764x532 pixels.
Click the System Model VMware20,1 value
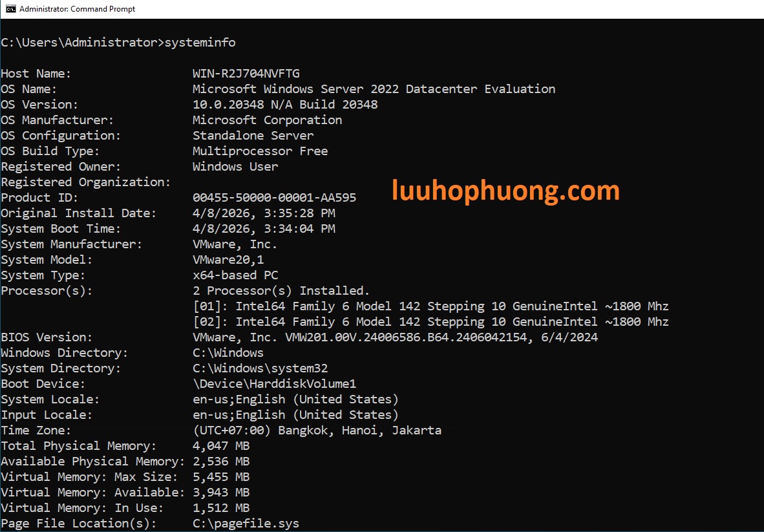coord(228,260)
